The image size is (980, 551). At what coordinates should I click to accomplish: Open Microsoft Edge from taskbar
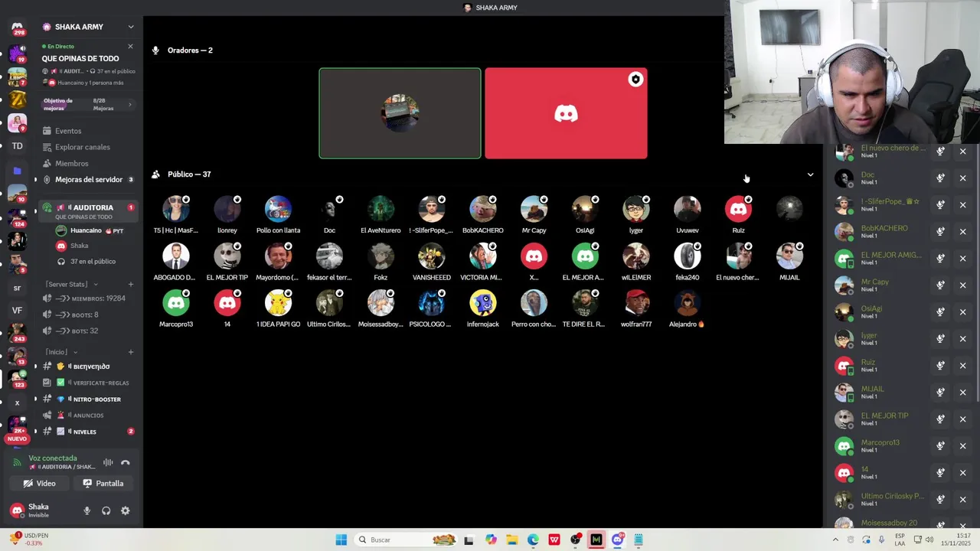pyautogui.click(x=533, y=540)
